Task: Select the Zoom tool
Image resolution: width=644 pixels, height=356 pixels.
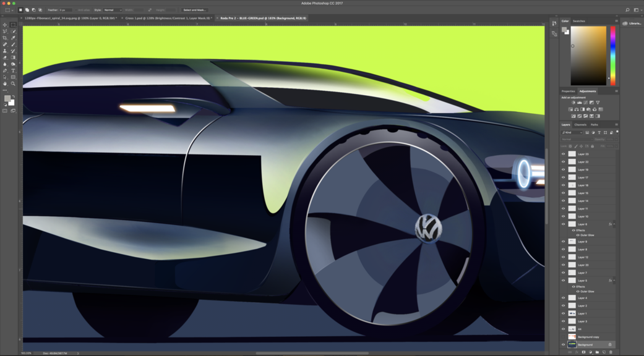Action: [x=13, y=83]
